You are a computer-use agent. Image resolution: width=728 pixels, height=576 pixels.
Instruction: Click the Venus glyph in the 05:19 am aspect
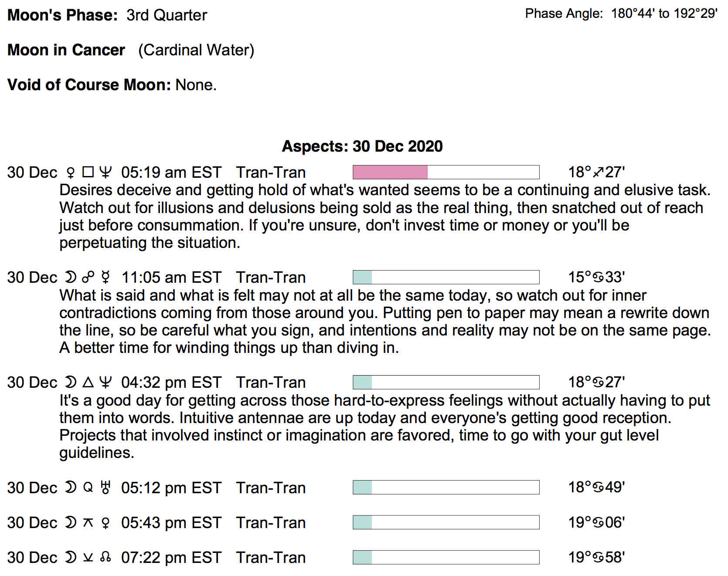[70, 173]
